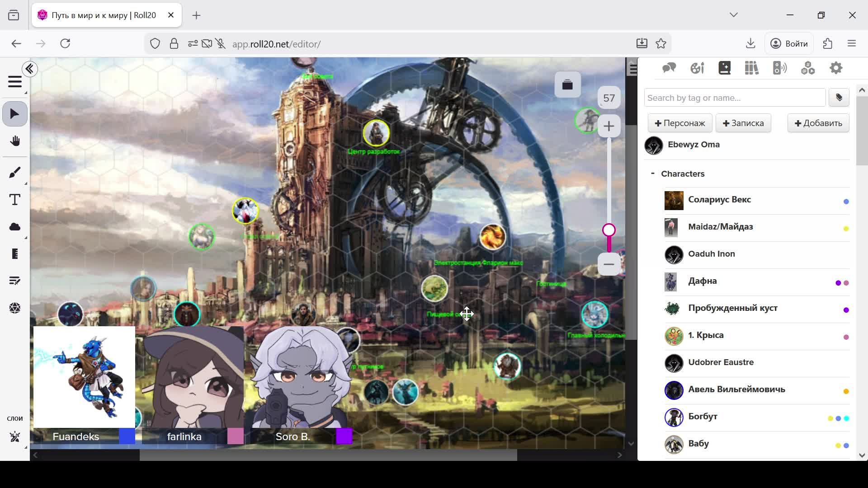The image size is (868, 488).
Task: Collapse the left toolbar with chevron
Action: [30, 69]
